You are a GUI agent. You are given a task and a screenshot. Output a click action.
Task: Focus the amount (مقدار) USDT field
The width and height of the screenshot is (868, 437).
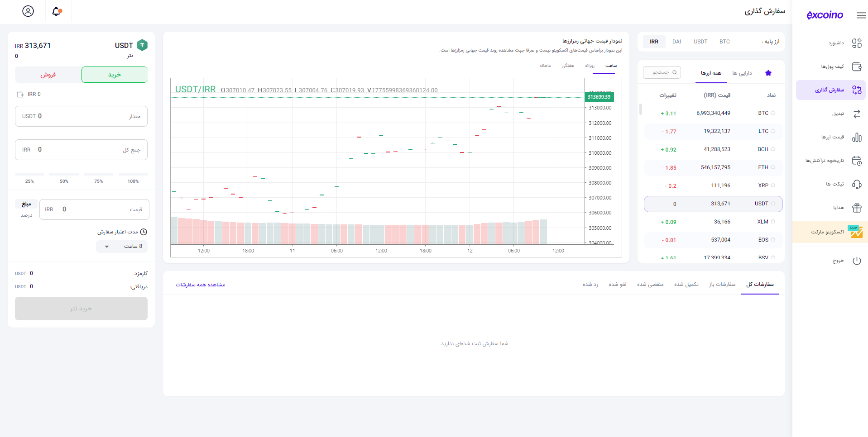coord(81,116)
